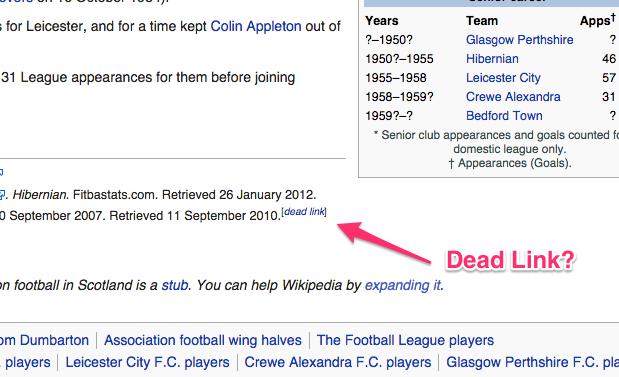Open the partially visible Dumbarton category link
This screenshot has width=619, height=377.
pyautogui.click(x=44, y=340)
